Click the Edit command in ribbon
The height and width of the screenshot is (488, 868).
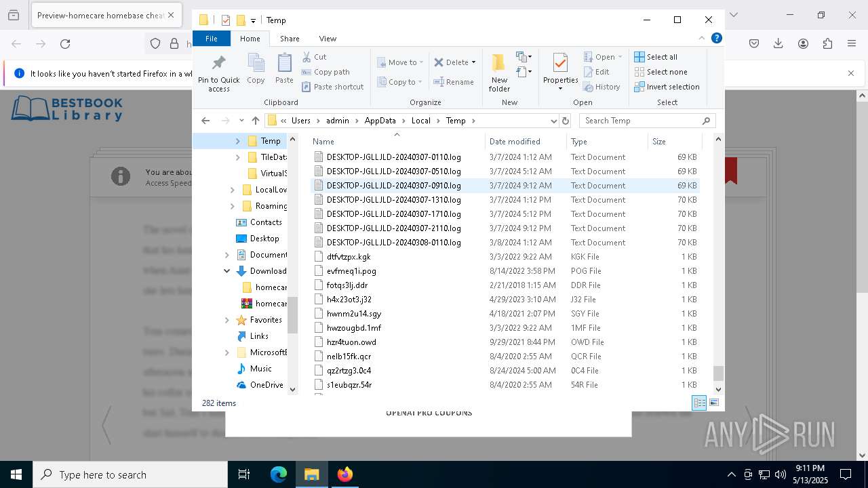click(596, 72)
